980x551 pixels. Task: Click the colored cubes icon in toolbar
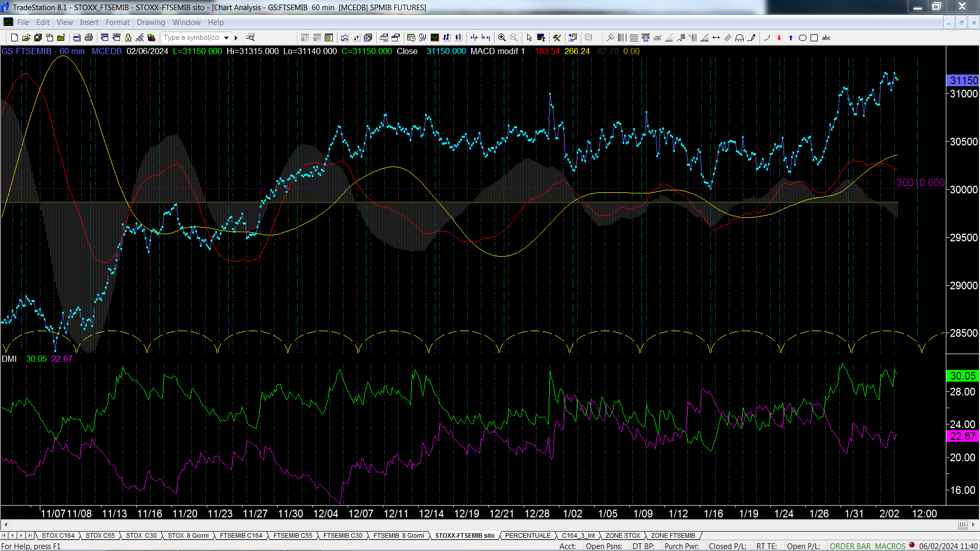coord(151,38)
